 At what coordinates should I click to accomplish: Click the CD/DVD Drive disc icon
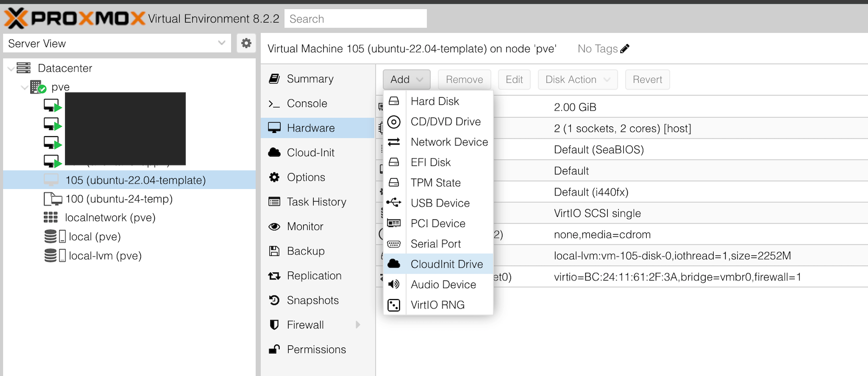(394, 121)
